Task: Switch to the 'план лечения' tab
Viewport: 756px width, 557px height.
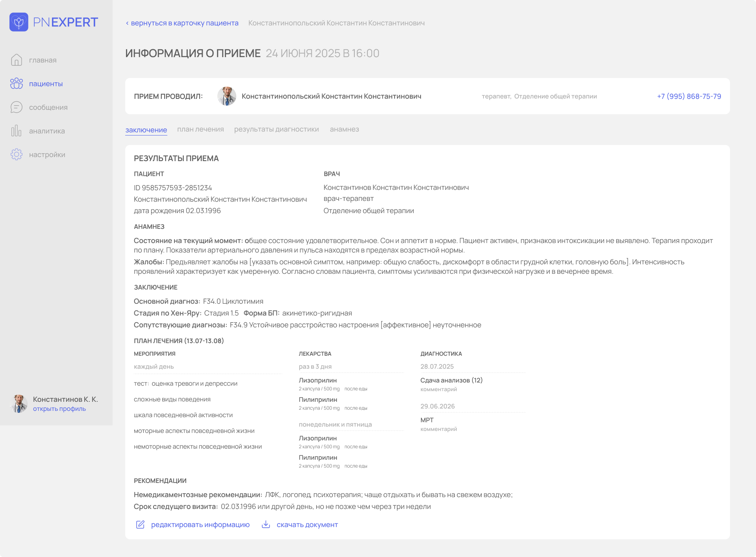Action: pyautogui.click(x=200, y=129)
